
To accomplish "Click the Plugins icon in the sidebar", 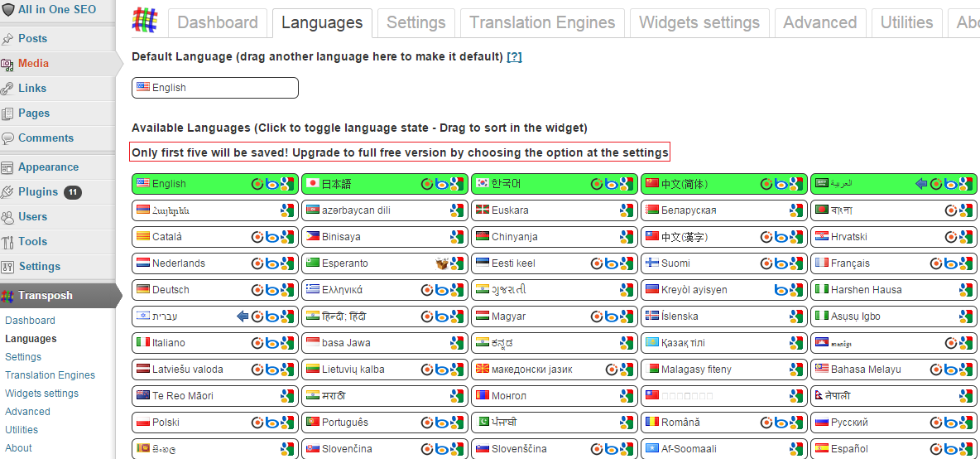I will pyautogui.click(x=8, y=192).
